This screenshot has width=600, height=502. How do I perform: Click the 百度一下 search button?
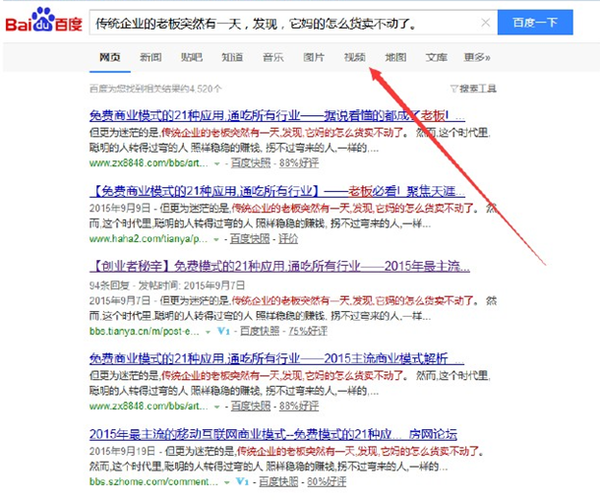click(535, 23)
